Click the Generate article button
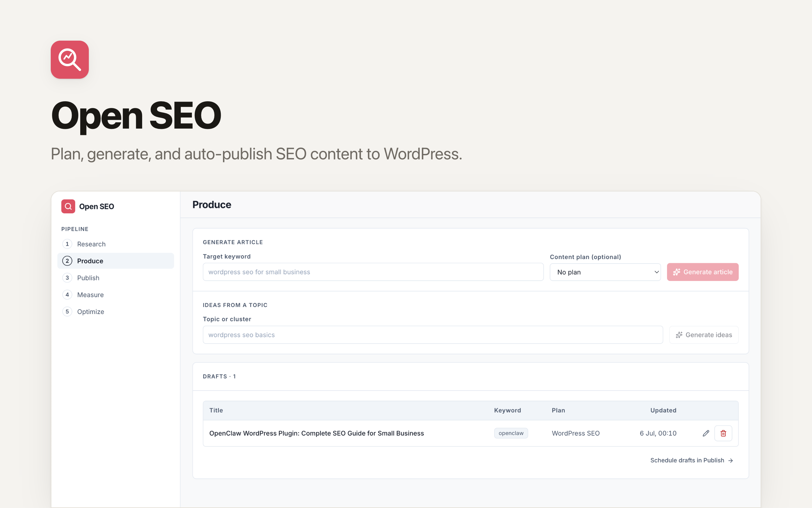 point(703,272)
